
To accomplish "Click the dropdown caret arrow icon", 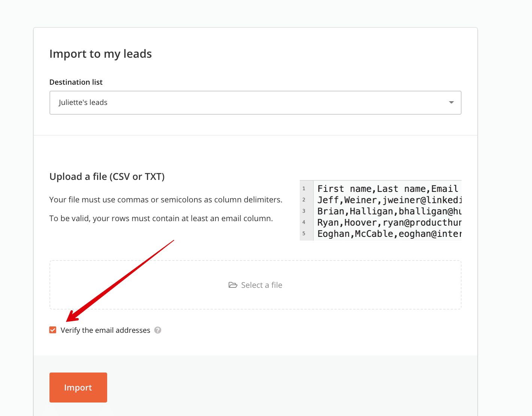I will pos(451,102).
